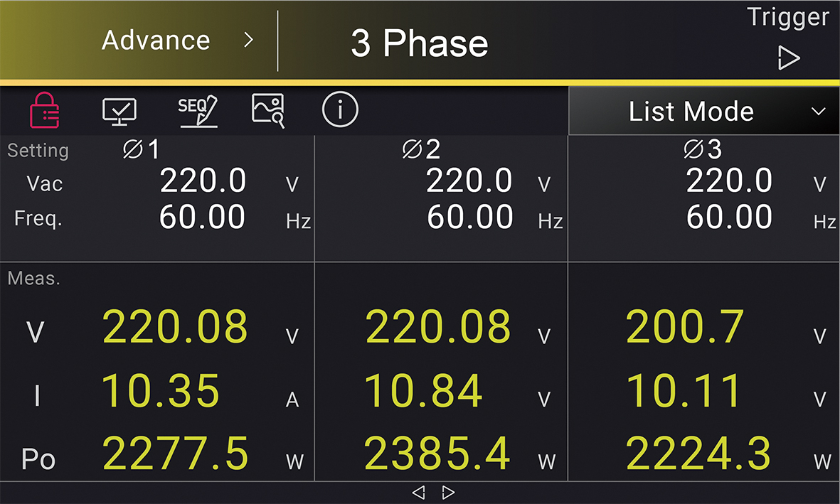Image resolution: width=840 pixels, height=504 pixels.
Task: Open the information icon
Action: (x=340, y=109)
